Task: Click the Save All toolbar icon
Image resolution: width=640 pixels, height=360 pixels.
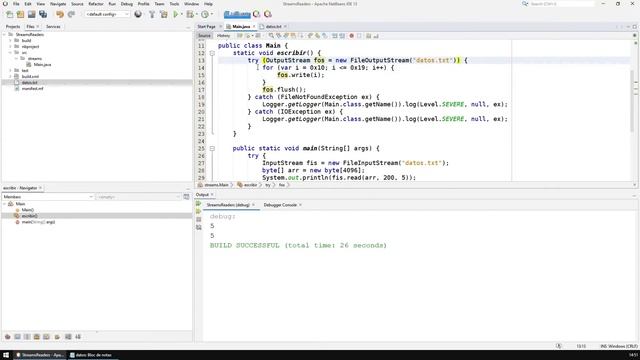Action: tap(43, 14)
